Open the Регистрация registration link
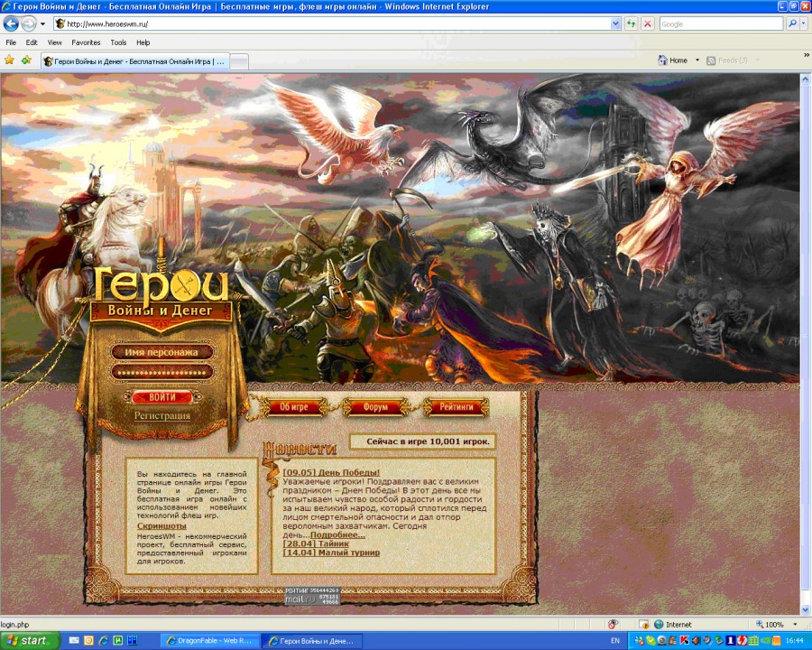The width and height of the screenshot is (812, 650). pos(162,415)
